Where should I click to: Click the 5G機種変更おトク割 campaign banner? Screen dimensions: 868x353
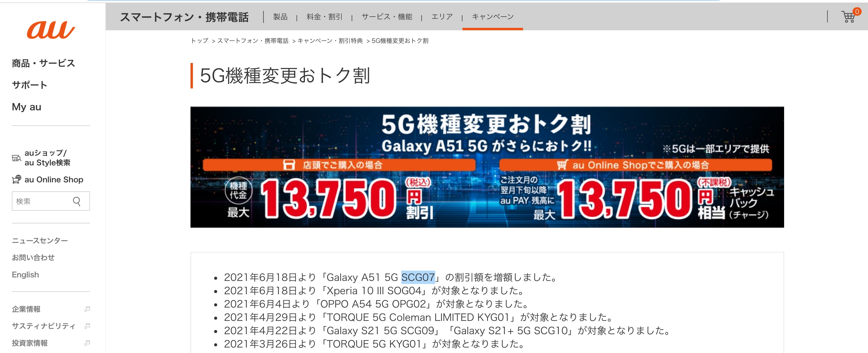point(487,167)
